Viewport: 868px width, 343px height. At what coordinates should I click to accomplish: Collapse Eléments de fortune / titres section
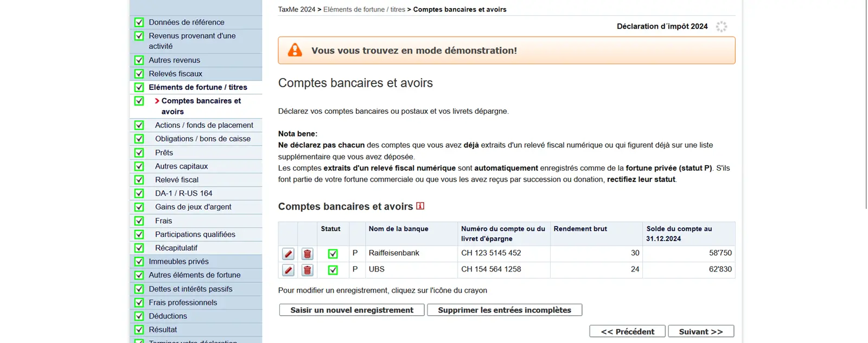[x=198, y=87]
